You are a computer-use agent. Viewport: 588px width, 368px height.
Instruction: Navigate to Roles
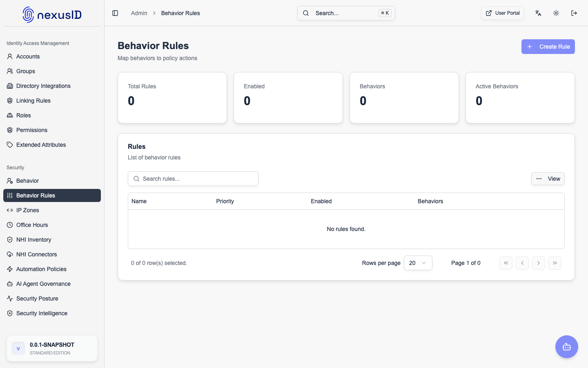(52, 115)
